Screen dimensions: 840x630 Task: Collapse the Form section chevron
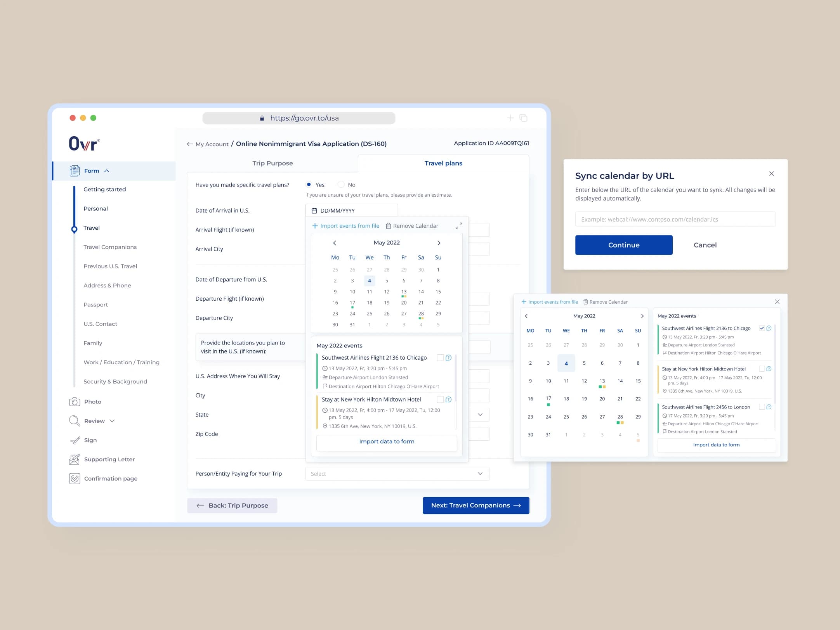107,171
